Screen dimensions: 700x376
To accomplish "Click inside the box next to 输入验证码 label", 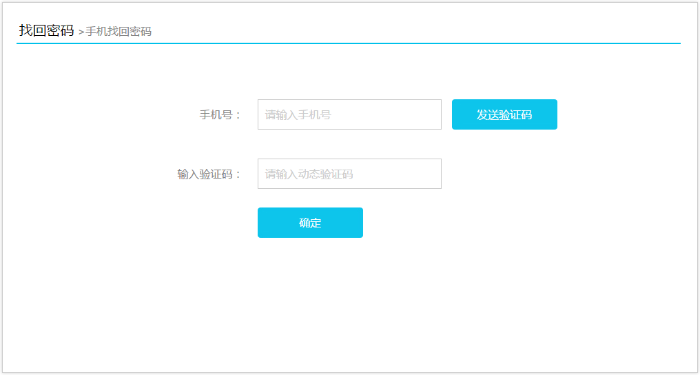I will pos(350,173).
